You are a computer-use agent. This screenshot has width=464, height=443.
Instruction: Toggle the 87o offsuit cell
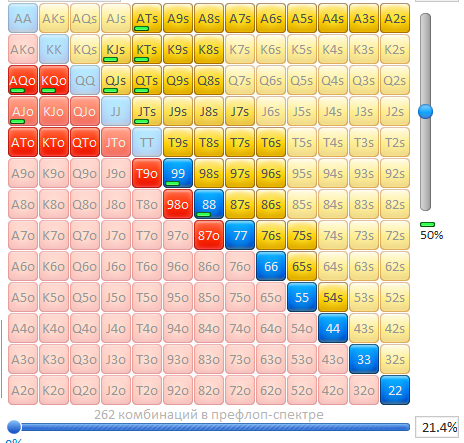click(x=209, y=235)
